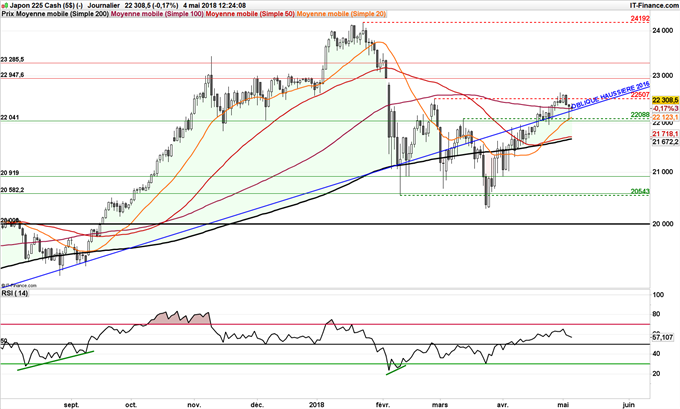Click the déc. date axis label
Image resolution: width=680 pixels, height=409 pixels.
258,405
